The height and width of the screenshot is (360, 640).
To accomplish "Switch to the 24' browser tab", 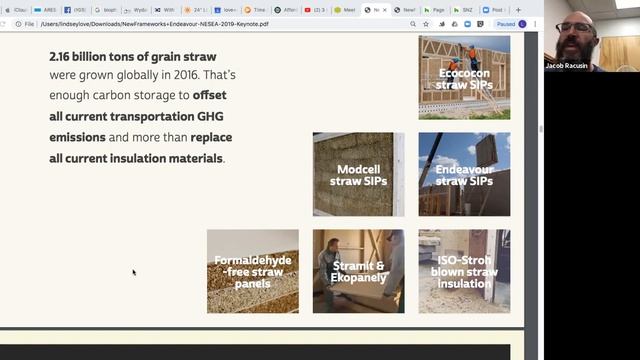I will [x=195, y=10].
